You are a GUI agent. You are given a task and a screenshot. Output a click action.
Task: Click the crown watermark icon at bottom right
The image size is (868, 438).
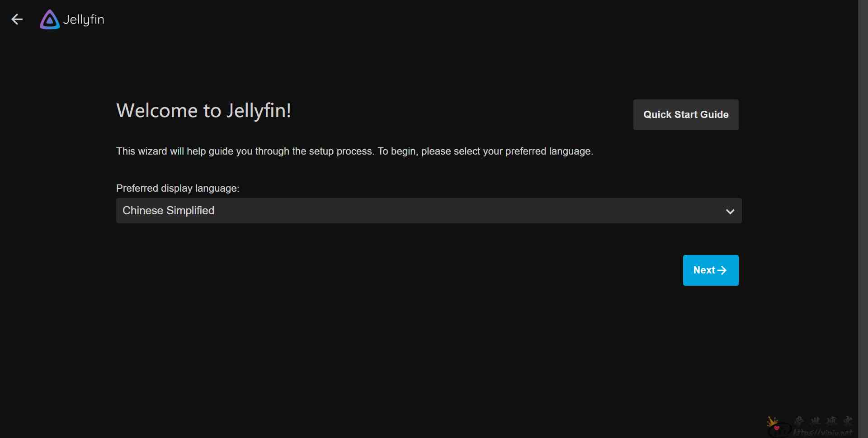(x=772, y=421)
